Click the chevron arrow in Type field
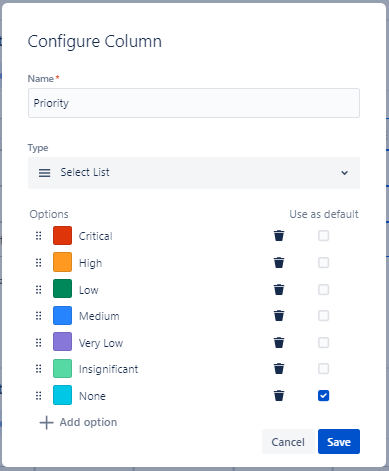 [344, 173]
